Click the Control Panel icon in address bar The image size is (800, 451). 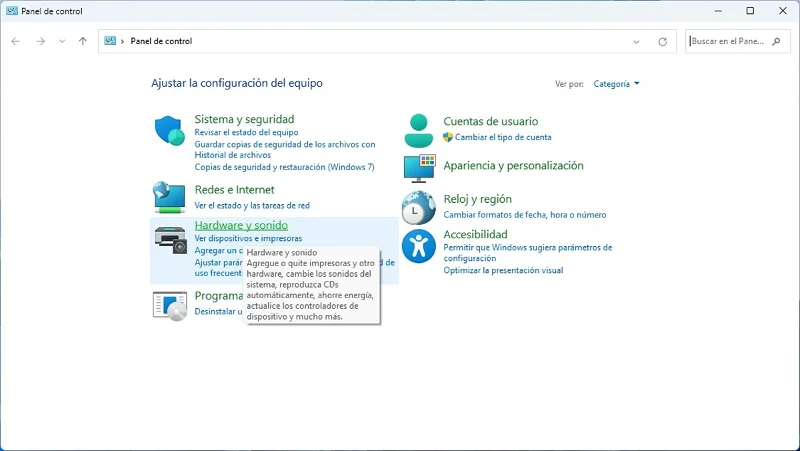(x=110, y=41)
